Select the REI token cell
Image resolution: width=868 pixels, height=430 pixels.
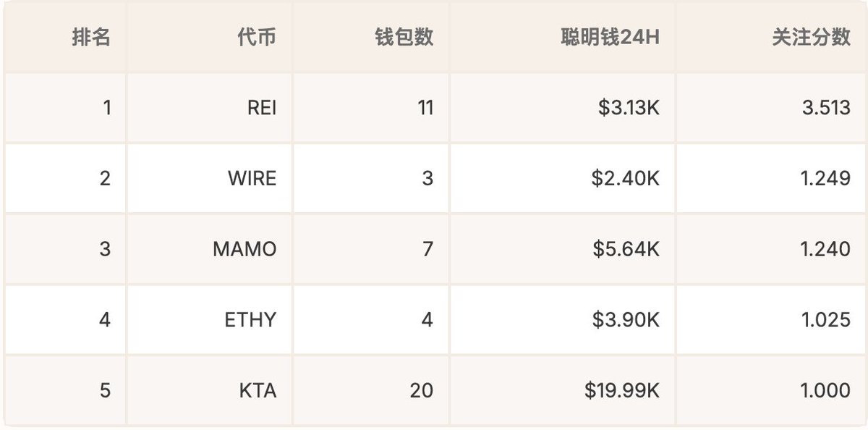click(261, 108)
